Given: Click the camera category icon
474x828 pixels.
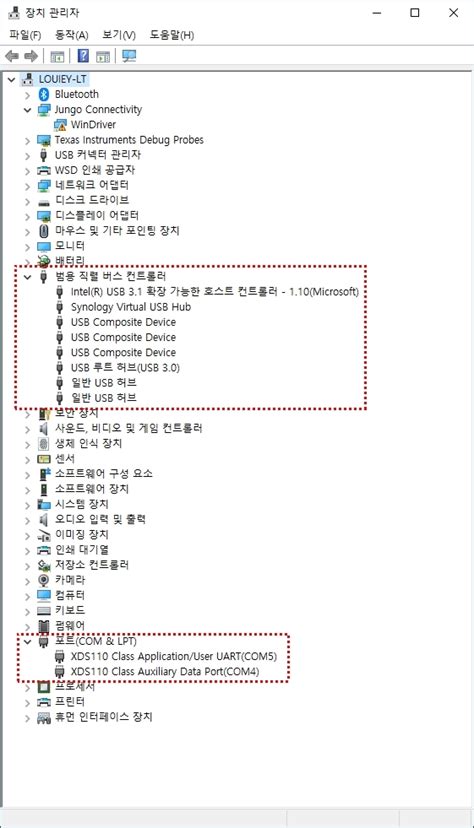Looking at the screenshot, I should click(x=44, y=580).
